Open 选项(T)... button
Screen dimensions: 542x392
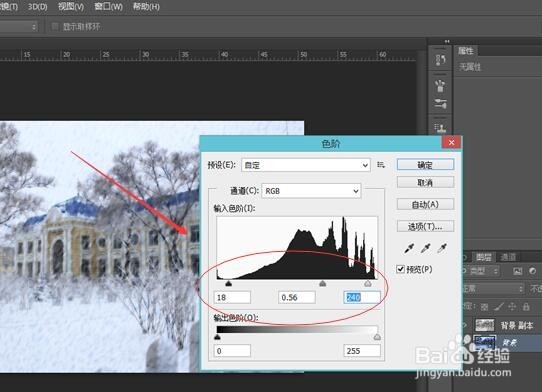pyautogui.click(x=425, y=226)
